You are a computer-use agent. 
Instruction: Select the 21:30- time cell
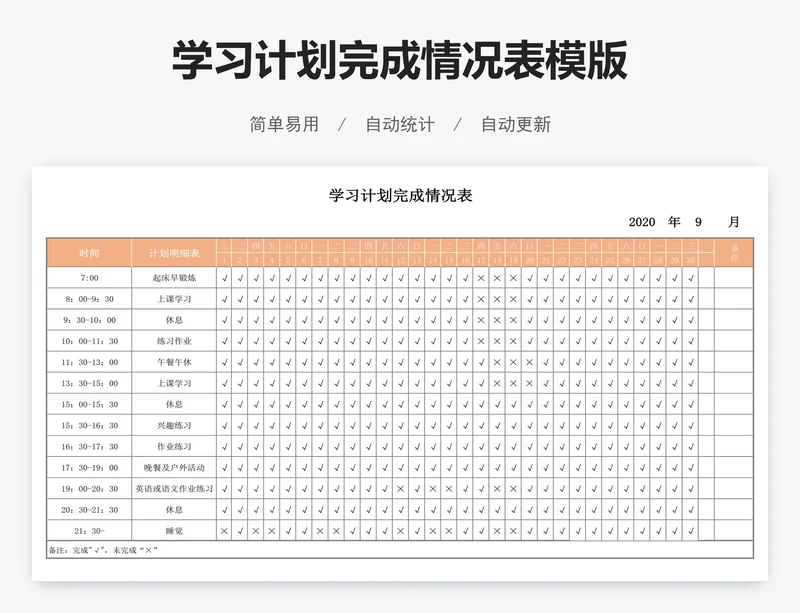click(89, 531)
